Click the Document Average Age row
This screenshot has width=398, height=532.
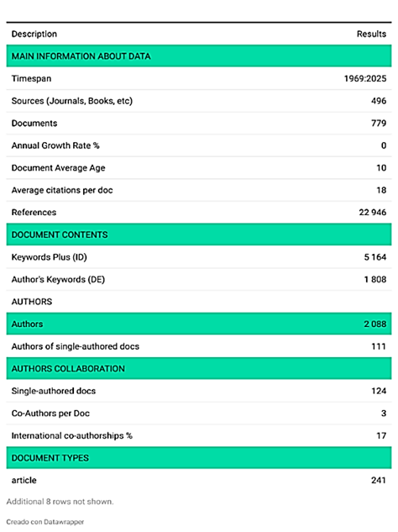coord(199,168)
